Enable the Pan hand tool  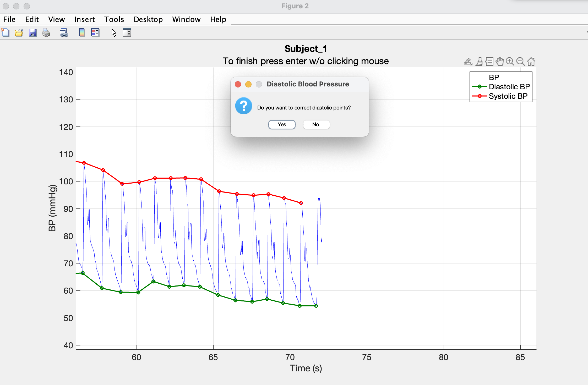500,62
